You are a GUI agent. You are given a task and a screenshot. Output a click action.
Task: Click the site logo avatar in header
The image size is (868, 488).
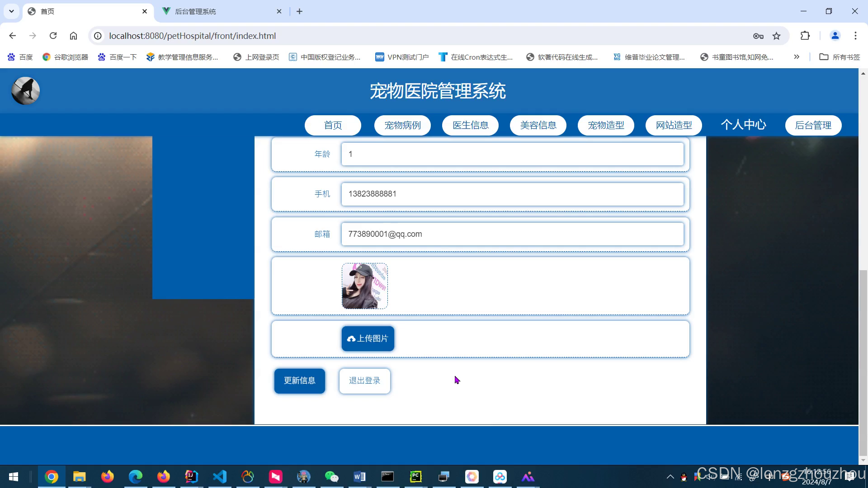tap(25, 91)
